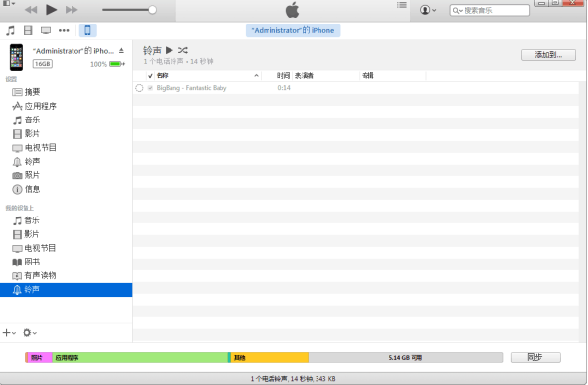Select 影片 under On My Device
Viewport: 588px width, 385px height.
25,234
